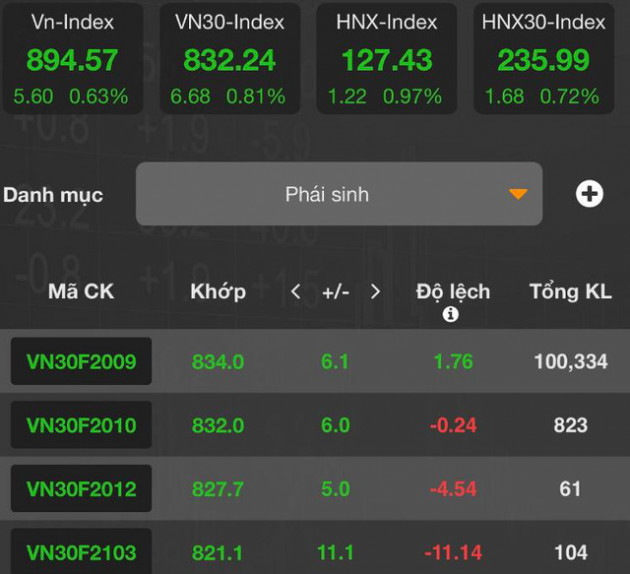Click the change value 5.0
Screen dimensions: 630x574
tap(335, 489)
